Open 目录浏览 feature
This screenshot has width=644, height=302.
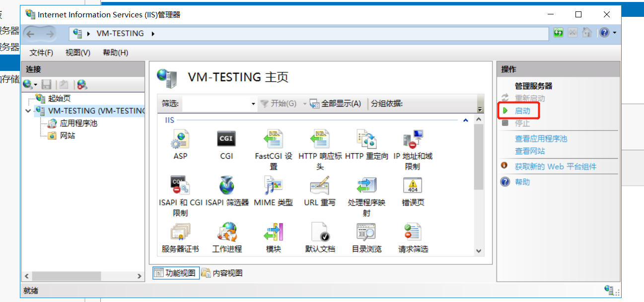pos(366,232)
